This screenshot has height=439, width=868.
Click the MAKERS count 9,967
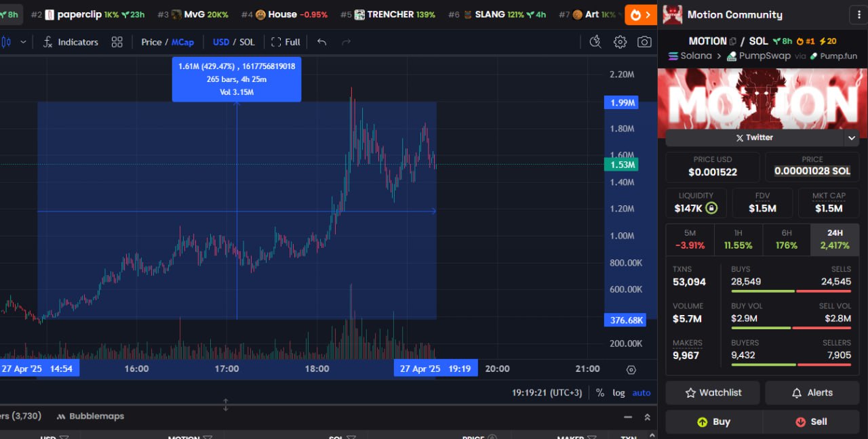(x=686, y=356)
